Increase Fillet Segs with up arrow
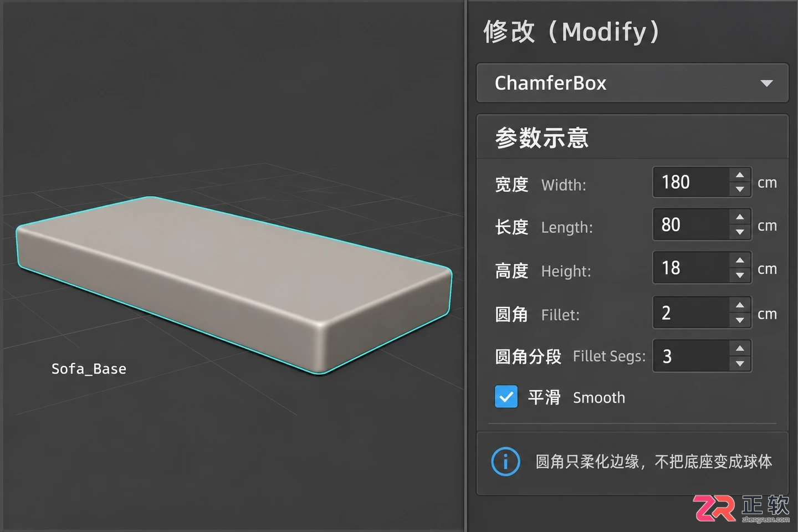Screen dimensions: 798x532 click(740, 349)
